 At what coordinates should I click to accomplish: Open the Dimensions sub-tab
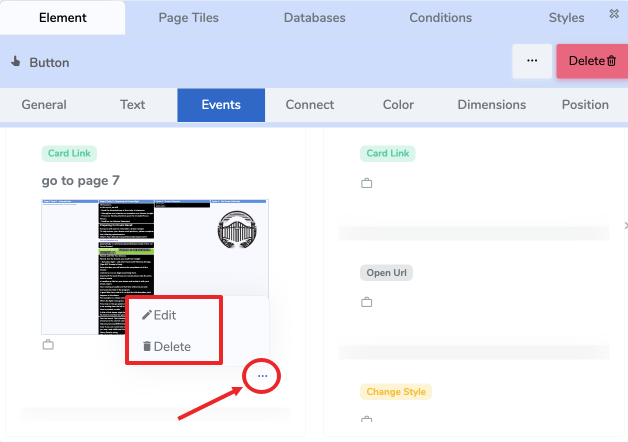(x=491, y=105)
